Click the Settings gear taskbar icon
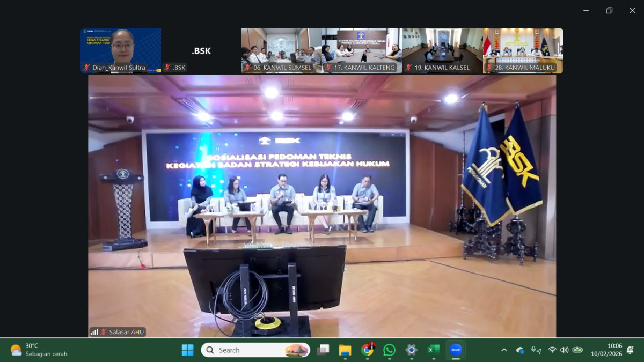The image size is (644, 362). click(x=412, y=350)
